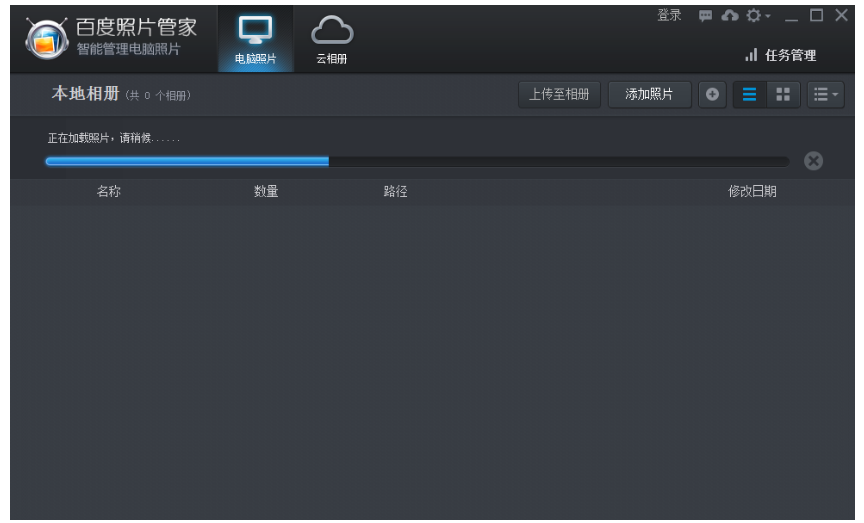Sort by 修改日期 column header
The width and height of the screenshot is (864, 523).
pyautogui.click(x=752, y=191)
